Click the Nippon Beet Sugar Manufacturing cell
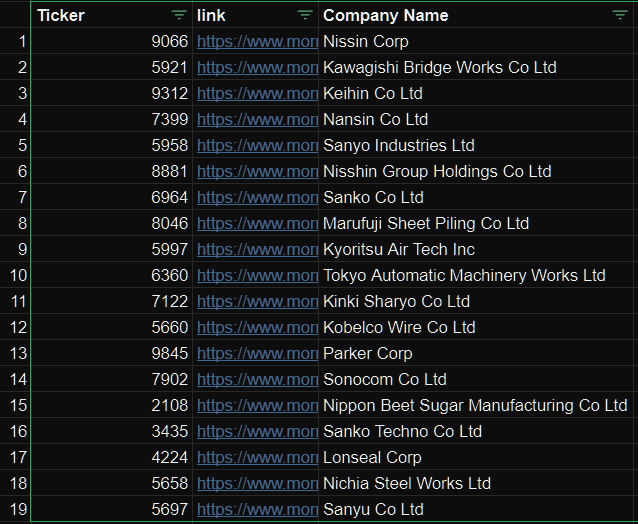 coord(475,406)
